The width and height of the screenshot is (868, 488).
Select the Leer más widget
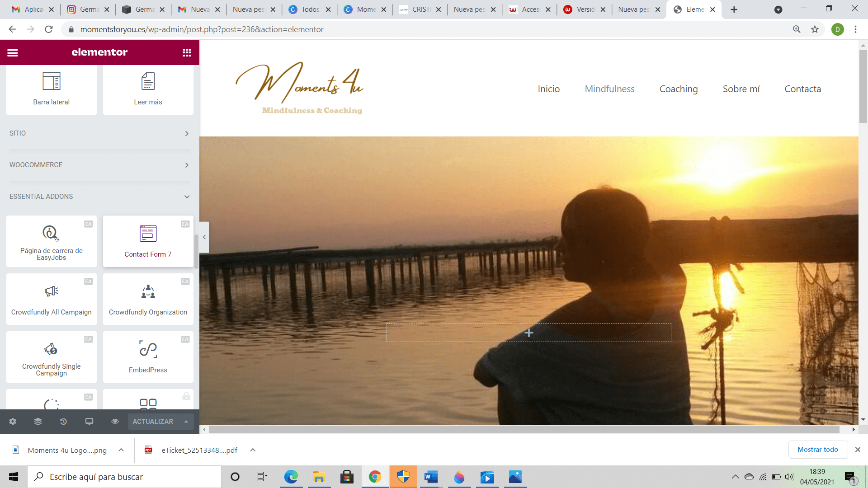point(148,89)
